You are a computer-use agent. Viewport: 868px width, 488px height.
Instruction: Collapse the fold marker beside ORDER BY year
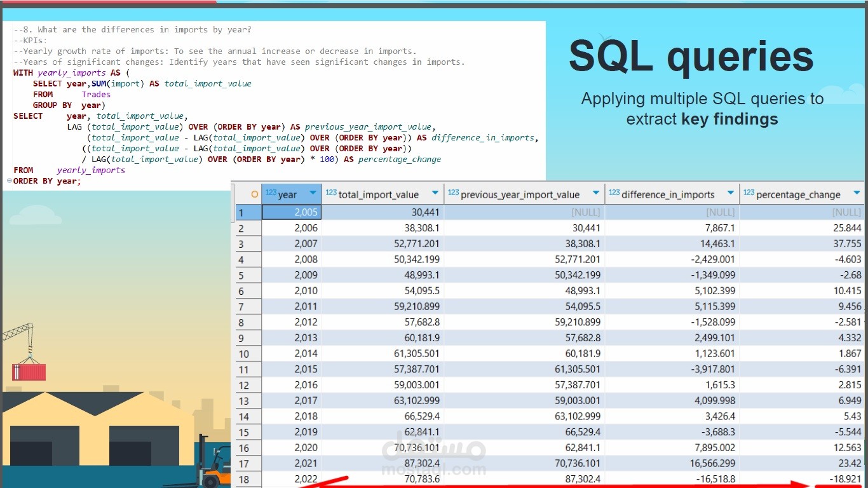9,181
